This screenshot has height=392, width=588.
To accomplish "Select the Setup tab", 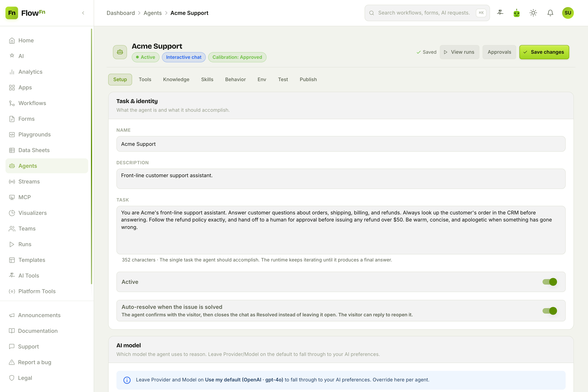I will (x=120, y=80).
